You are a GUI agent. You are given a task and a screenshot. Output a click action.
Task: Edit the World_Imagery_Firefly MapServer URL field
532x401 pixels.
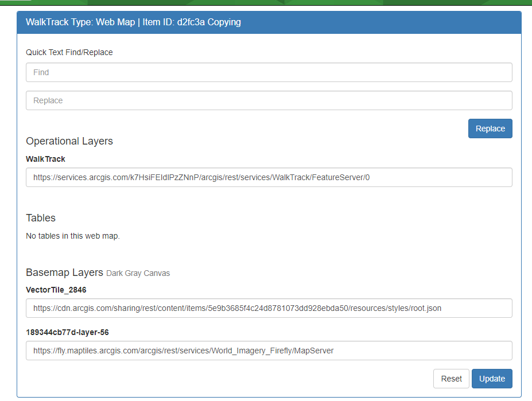point(269,351)
